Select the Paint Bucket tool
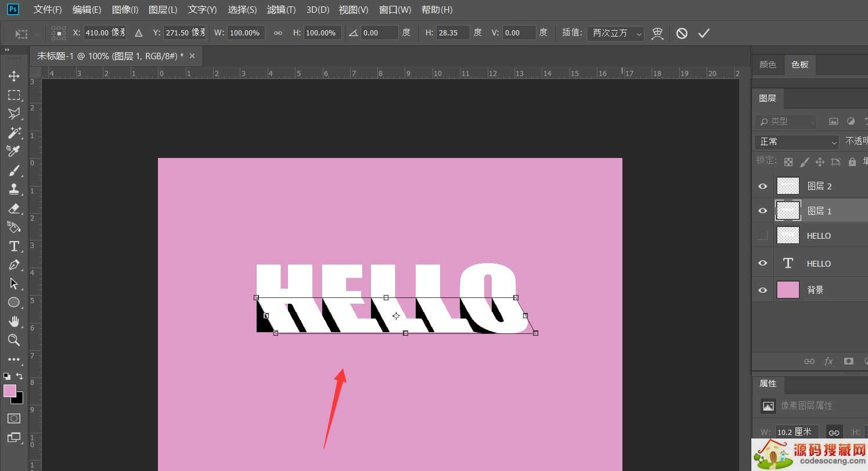This screenshot has width=868, height=471. pos(14,226)
